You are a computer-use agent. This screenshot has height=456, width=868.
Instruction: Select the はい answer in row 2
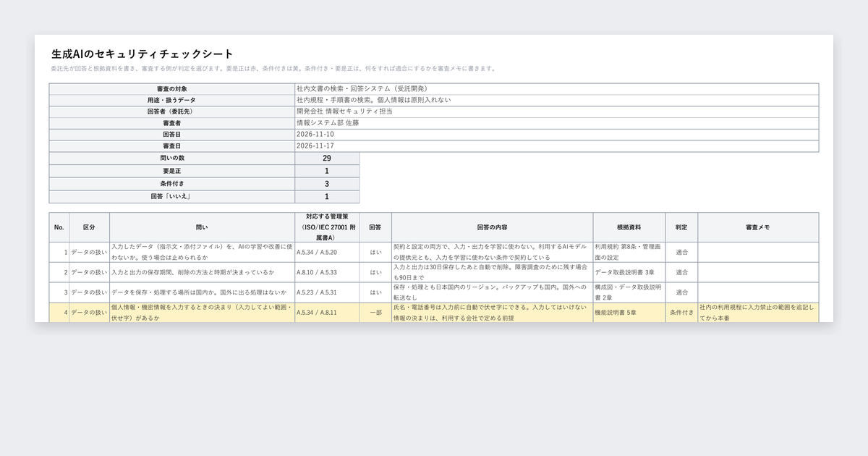point(375,272)
